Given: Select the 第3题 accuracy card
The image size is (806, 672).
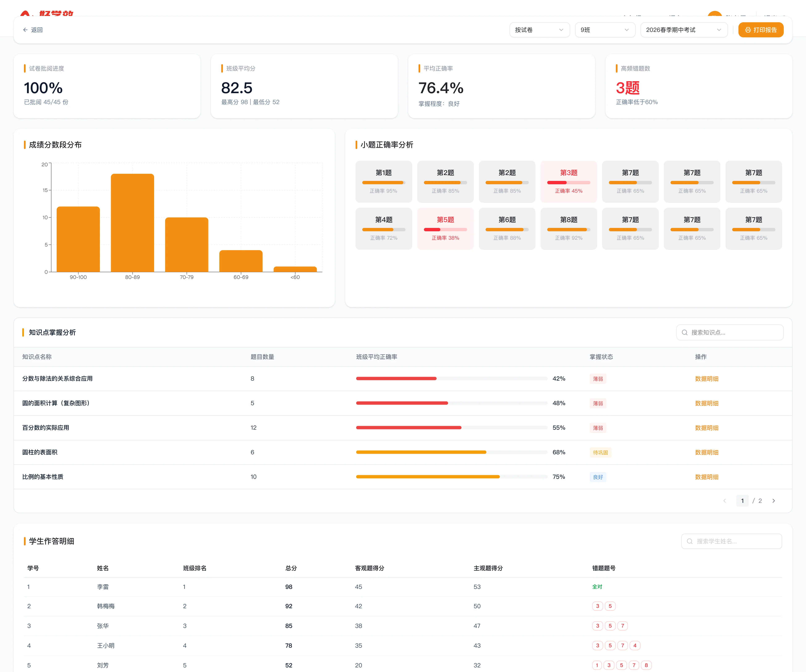Looking at the screenshot, I should pyautogui.click(x=568, y=182).
